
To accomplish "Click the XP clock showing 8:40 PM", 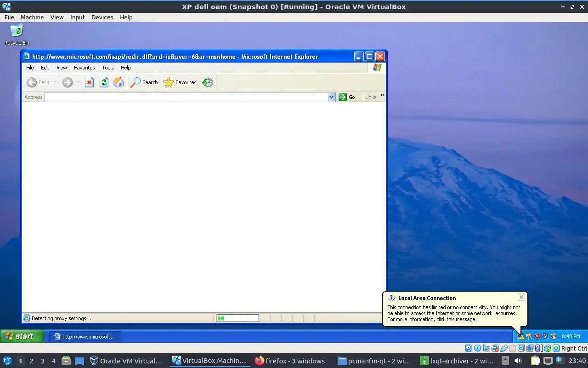I will point(571,336).
